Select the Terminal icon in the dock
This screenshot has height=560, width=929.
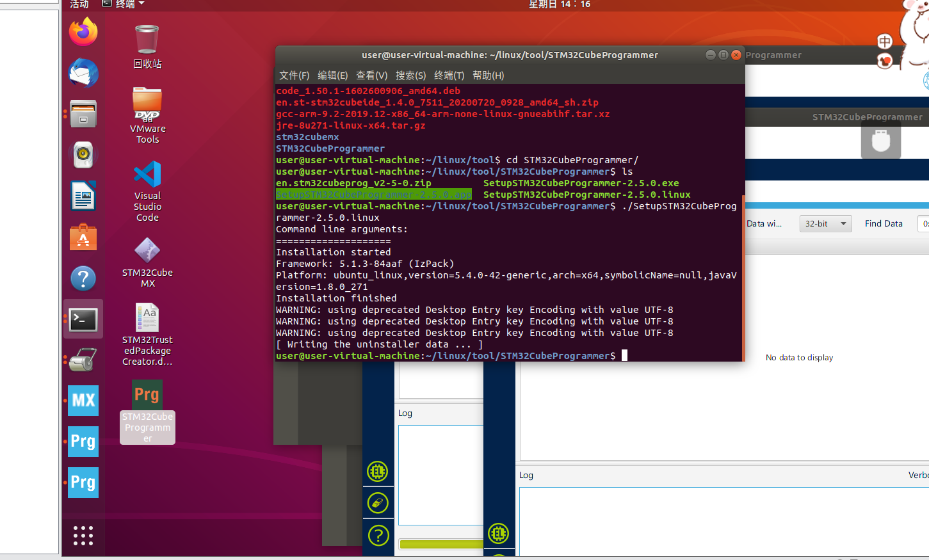(x=83, y=319)
